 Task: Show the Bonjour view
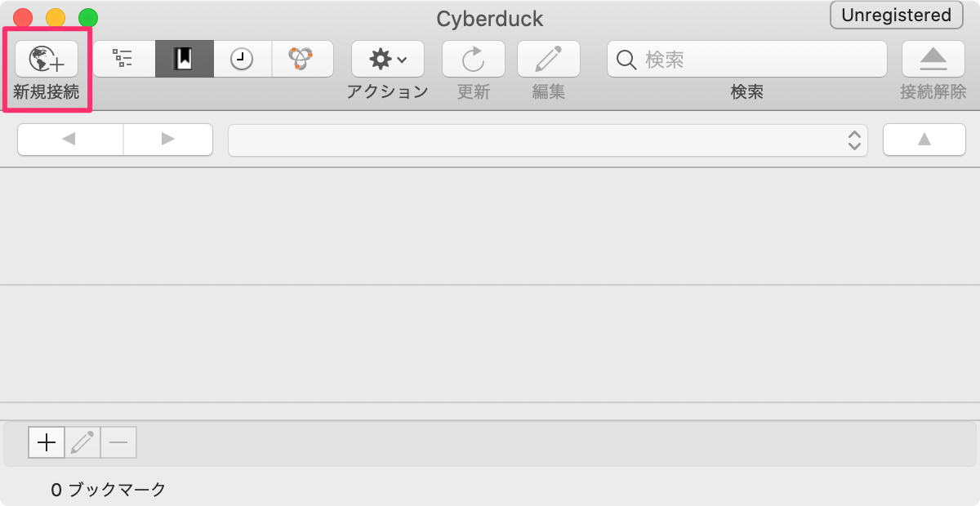coord(302,59)
